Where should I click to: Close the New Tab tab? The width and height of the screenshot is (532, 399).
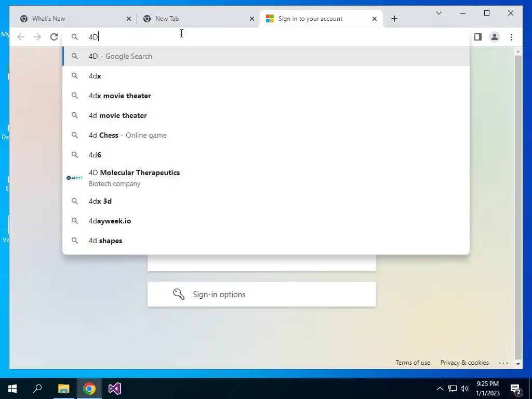(x=252, y=19)
